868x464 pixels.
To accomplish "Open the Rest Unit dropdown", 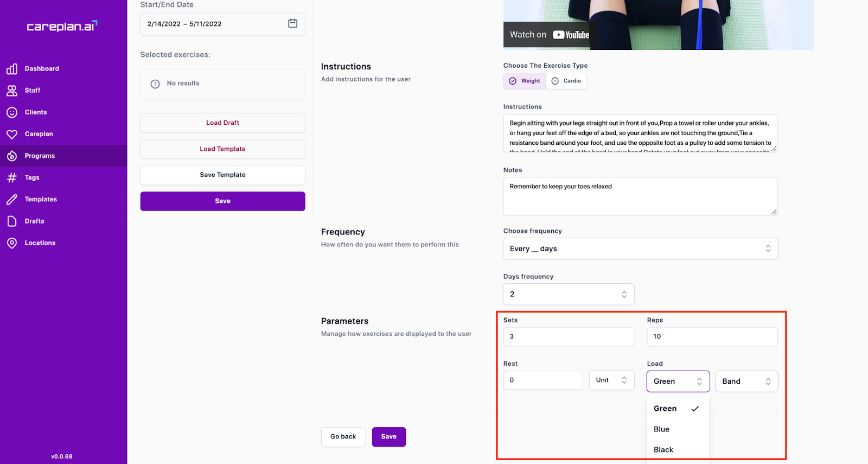I will pos(611,380).
